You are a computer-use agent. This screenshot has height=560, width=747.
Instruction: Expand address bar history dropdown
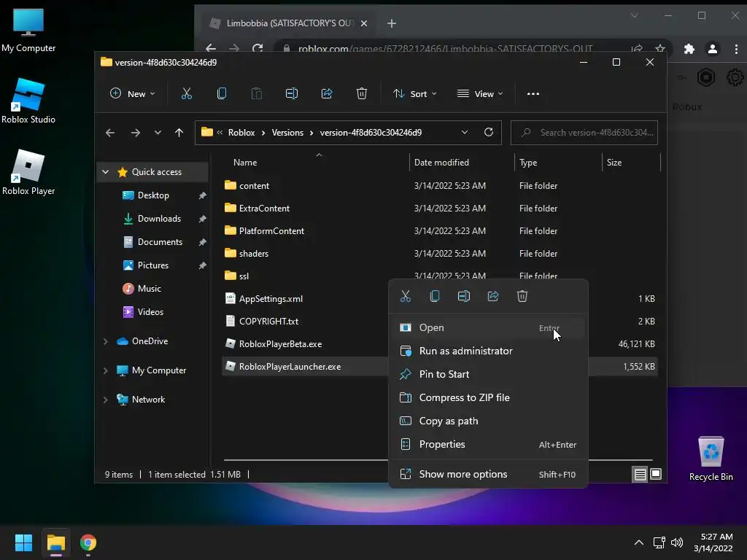coord(465,133)
